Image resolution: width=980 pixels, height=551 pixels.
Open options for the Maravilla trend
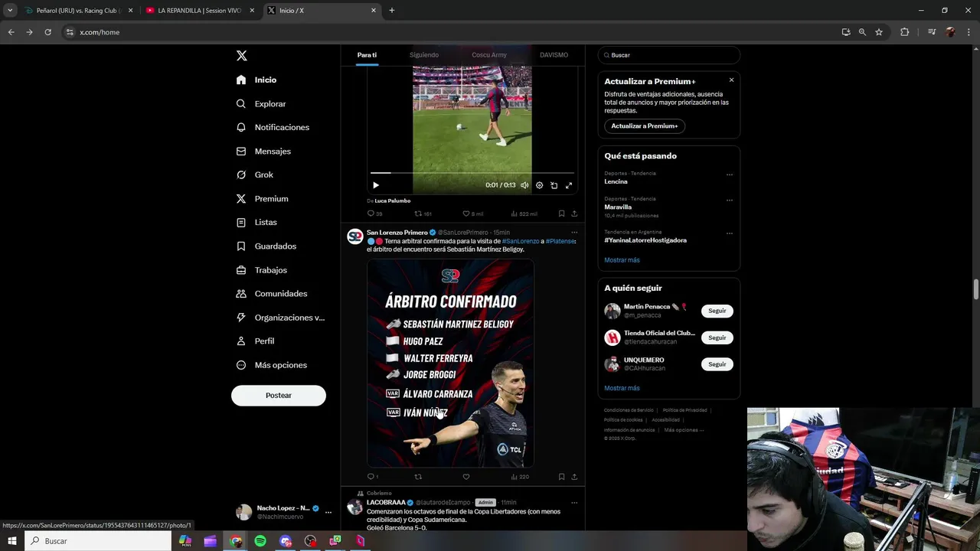pyautogui.click(x=729, y=200)
